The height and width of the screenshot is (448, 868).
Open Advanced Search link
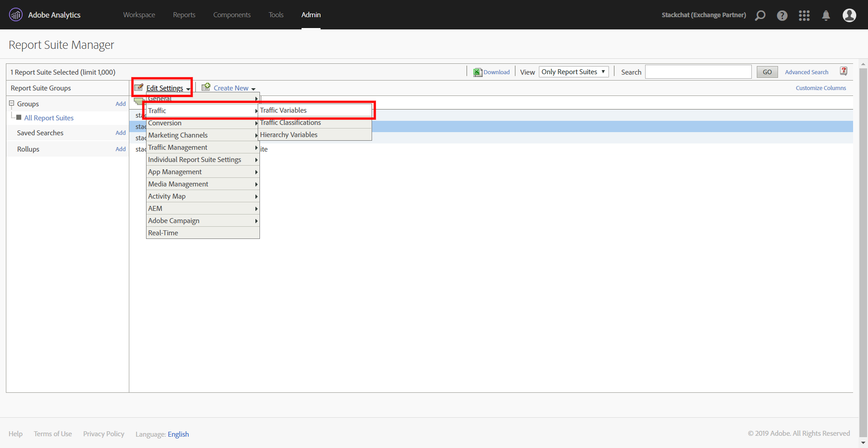coord(807,72)
